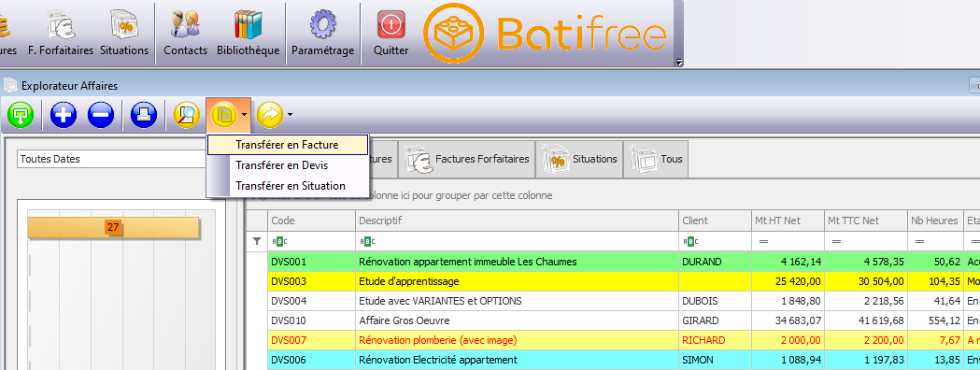Click client cell RICHARD
Screen dimensions: 980x370
(714, 341)
